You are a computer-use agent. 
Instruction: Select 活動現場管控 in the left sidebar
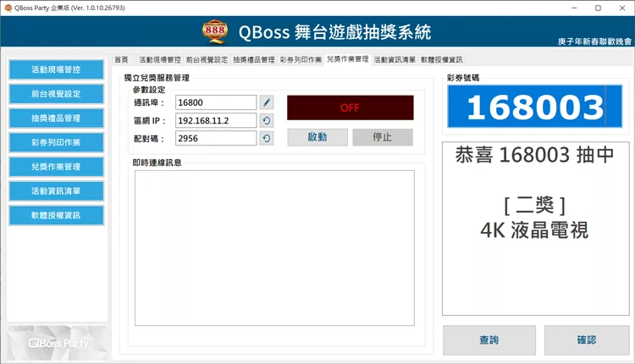[56, 69]
